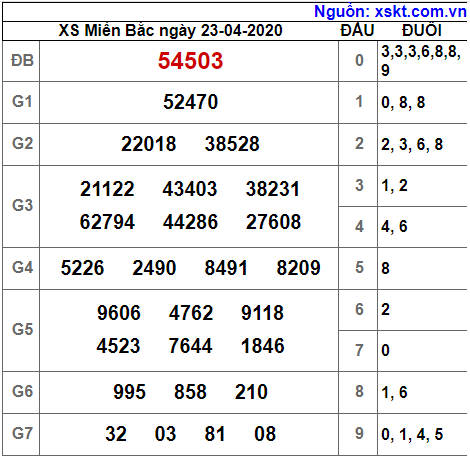Screen dimensions: 470x462
Task: Select G3 number 43403
Action: (x=190, y=189)
